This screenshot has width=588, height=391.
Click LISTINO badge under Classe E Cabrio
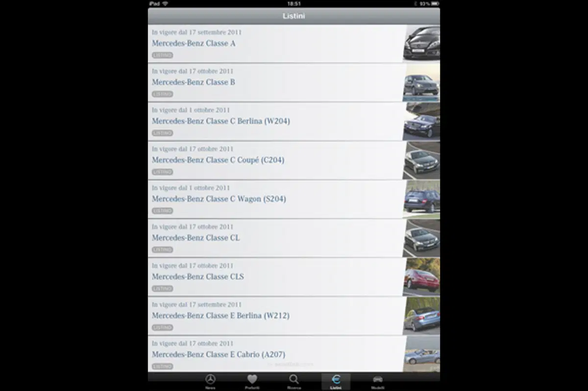click(162, 366)
